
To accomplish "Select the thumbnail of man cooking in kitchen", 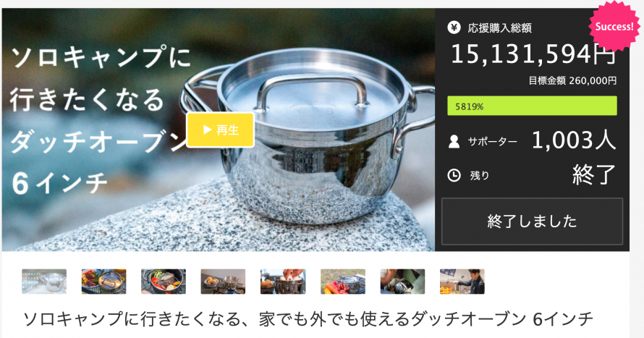I will (x=462, y=282).
